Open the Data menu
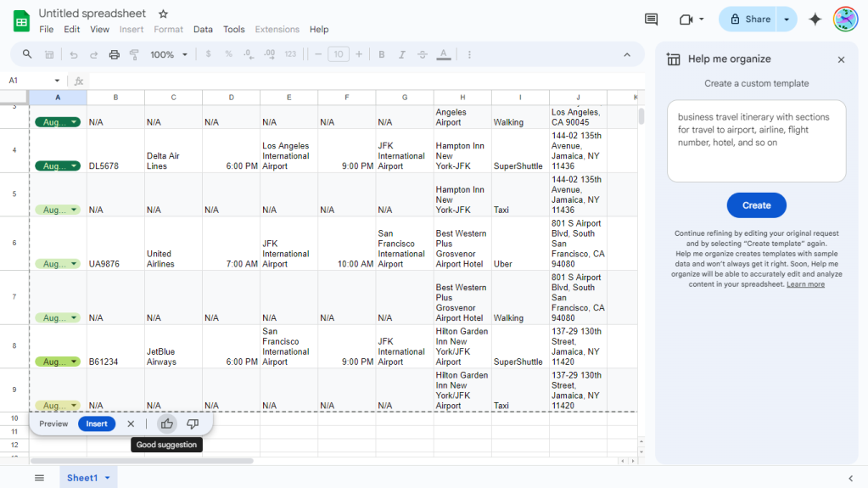Screen dimensions: 868x488 coord(203,30)
